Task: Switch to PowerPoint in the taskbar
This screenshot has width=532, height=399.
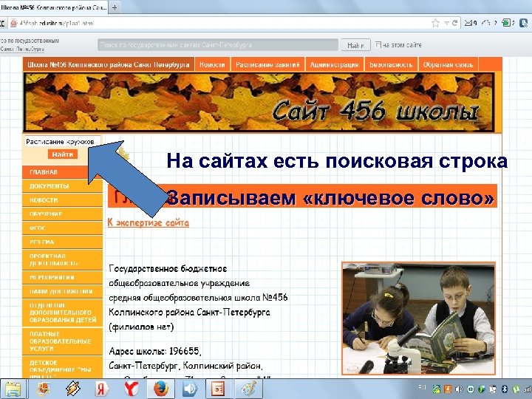Action: point(219,389)
